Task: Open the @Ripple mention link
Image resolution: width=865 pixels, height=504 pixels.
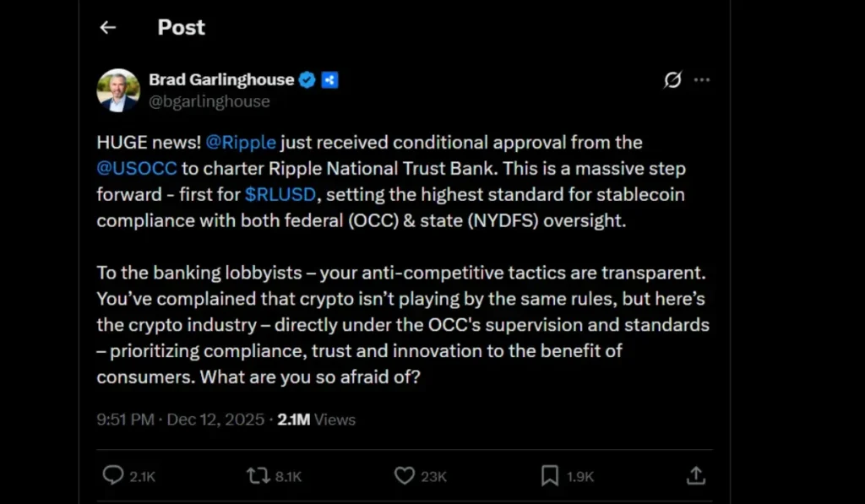Action: pyautogui.click(x=242, y=142)
